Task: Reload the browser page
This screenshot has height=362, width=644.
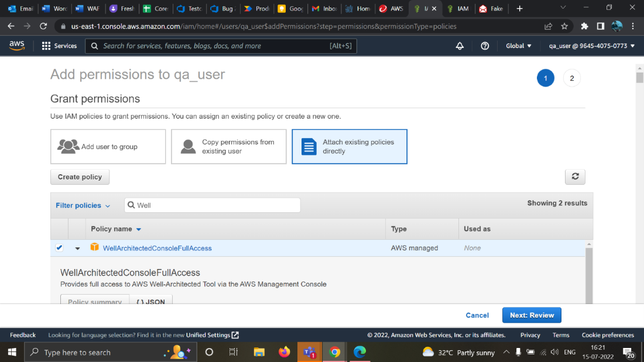Action: coord(43,26)
